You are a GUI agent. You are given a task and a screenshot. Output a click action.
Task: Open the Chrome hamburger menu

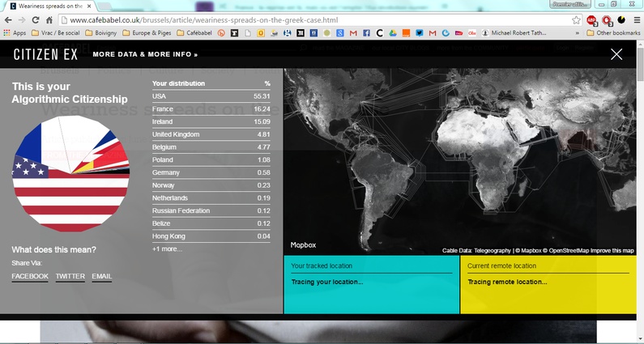click(x=637, y=19)
